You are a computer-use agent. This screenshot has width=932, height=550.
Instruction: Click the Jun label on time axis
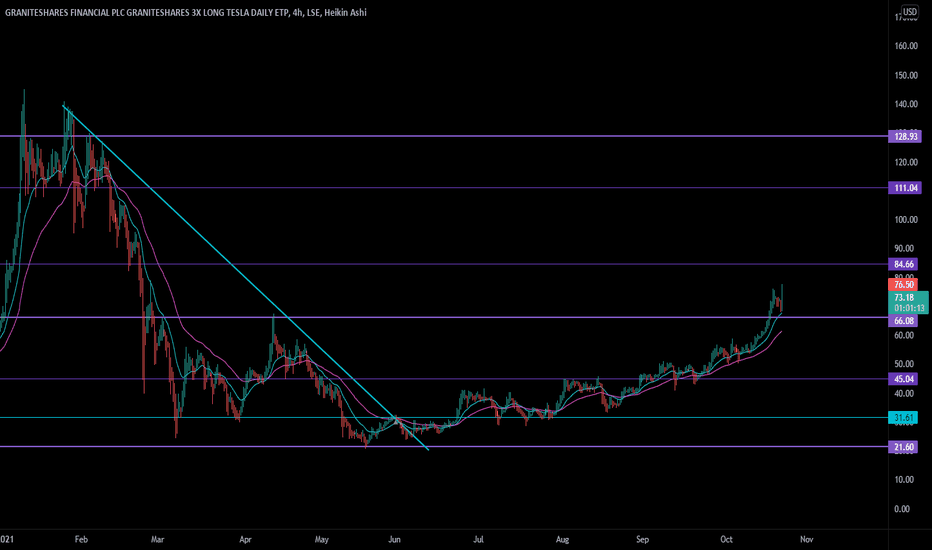tap(394, 540)
